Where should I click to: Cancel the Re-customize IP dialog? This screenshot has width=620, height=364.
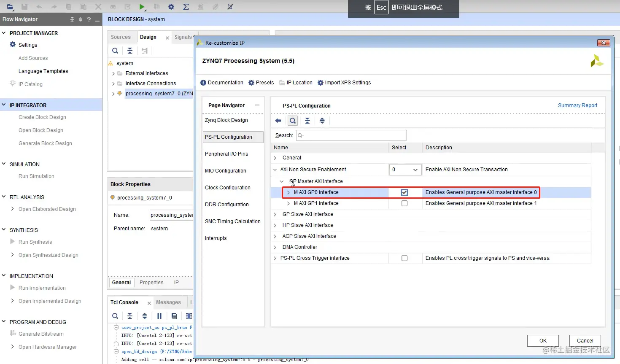(585, 341)
